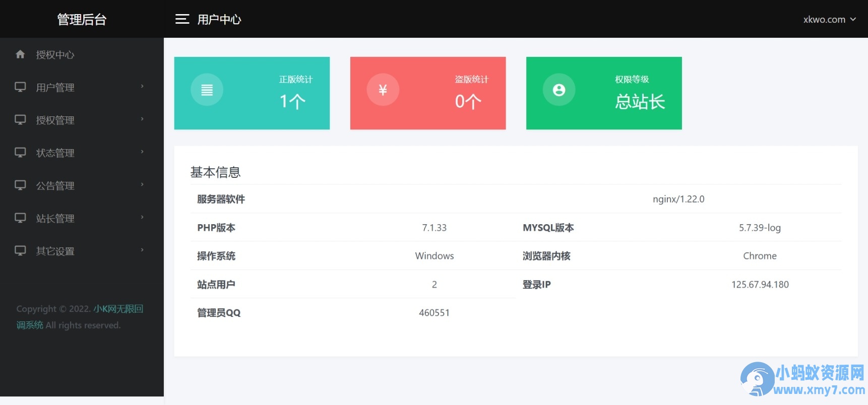Click the 基本信息 section heading

click(x=215, y=172)
